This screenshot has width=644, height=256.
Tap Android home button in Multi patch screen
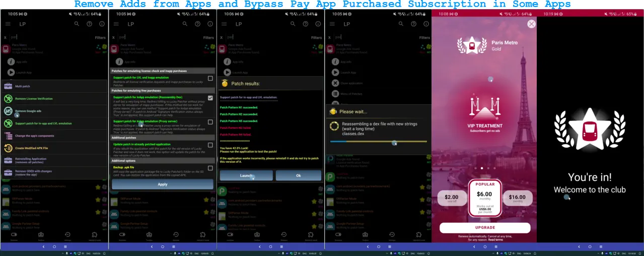pos(54,247)
